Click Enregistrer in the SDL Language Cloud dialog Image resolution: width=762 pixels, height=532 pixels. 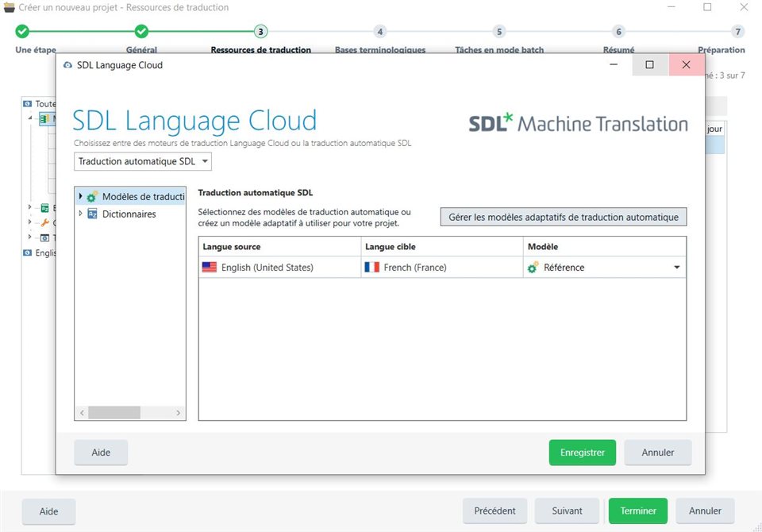[582, 453]
